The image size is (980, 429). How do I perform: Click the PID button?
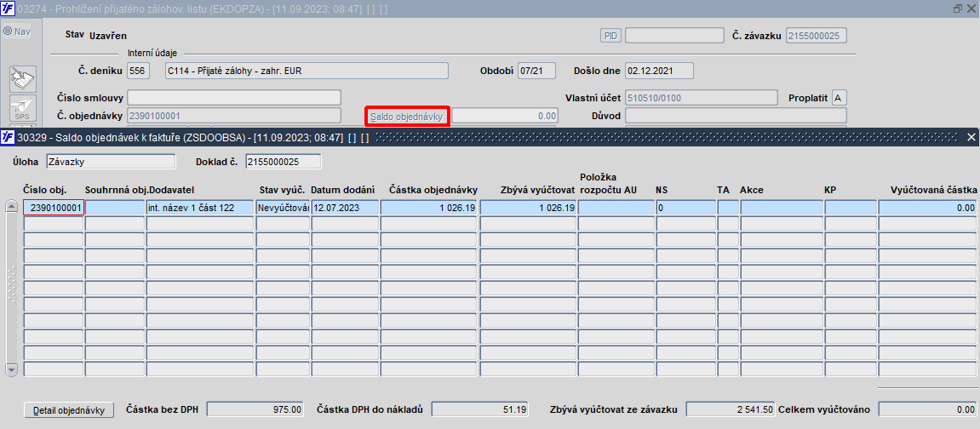tap(610, 36)
